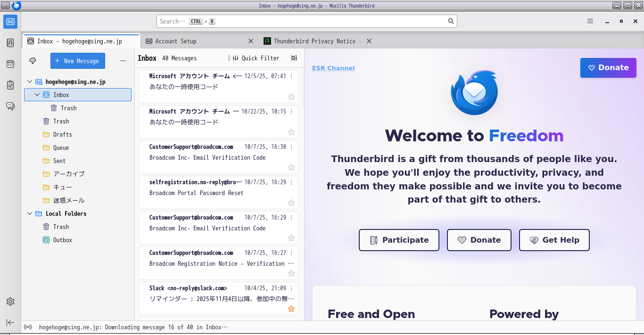Select the 迷惑メール folder
The image size is (644, 335).
click(78, 200)
